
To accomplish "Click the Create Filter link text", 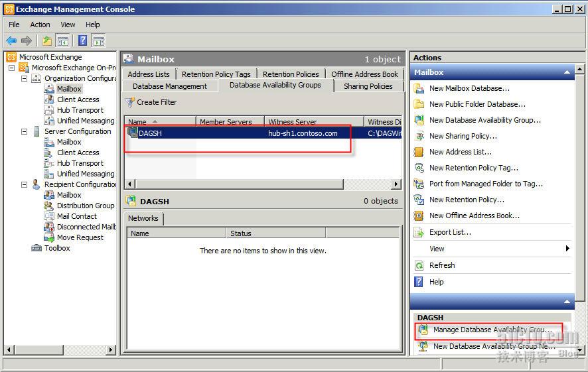I will pyautogui.click(x=157, y=102).
